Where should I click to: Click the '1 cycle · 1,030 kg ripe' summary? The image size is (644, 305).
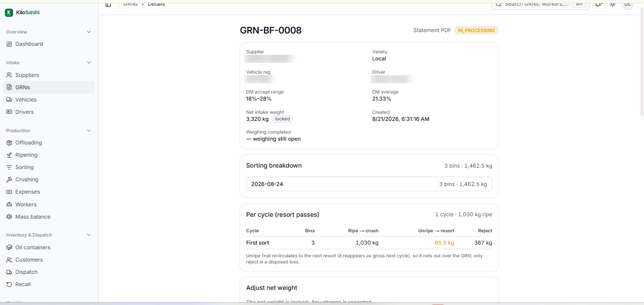click(x=463, y=214)
